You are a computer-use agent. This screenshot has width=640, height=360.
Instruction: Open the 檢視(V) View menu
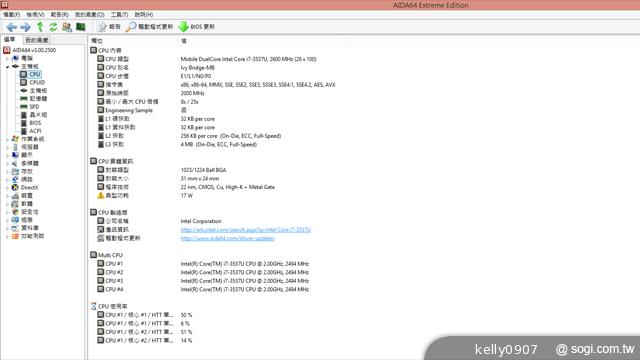[x=36, y=15]
